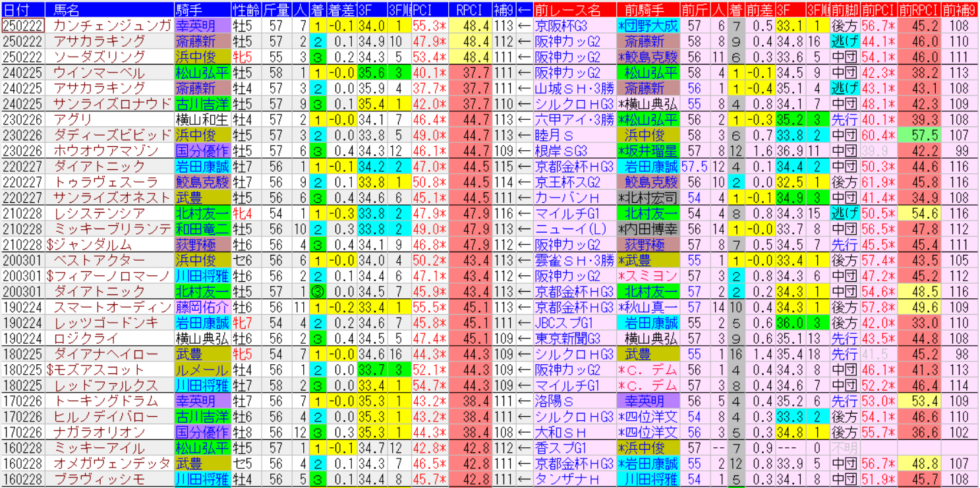Open horse ウインマーベル

coord(98,72)
